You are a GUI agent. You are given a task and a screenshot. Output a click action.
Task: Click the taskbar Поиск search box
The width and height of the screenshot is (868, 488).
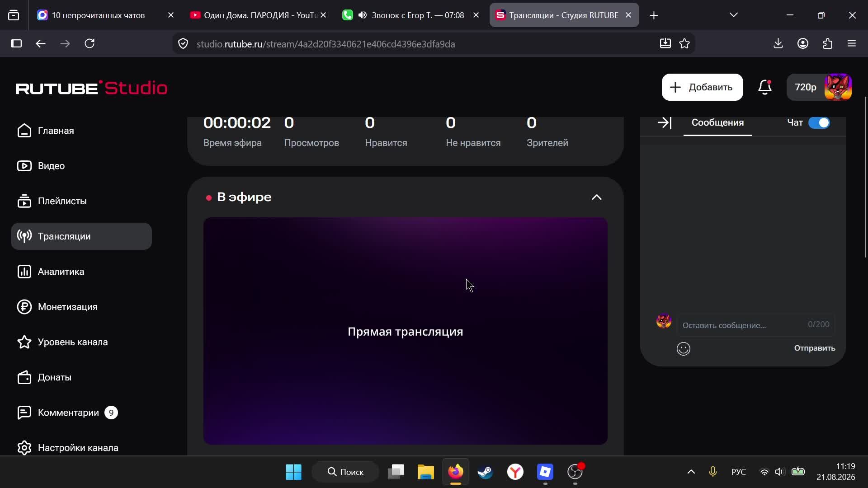click(346, 472)
